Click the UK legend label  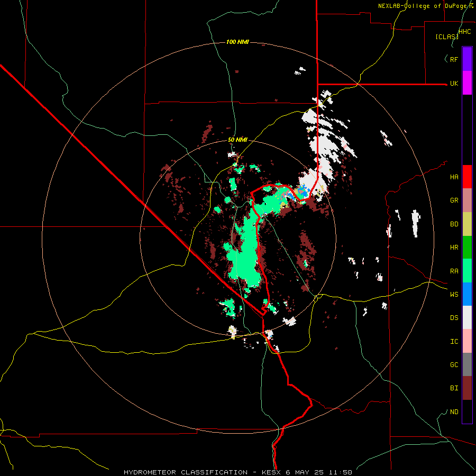click(x=454, y=83)
